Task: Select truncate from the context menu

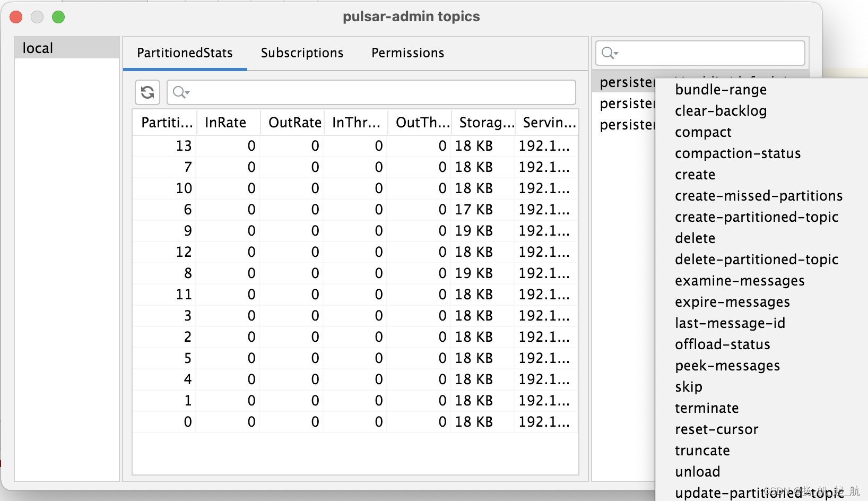Action: click(x=702, y=451)
